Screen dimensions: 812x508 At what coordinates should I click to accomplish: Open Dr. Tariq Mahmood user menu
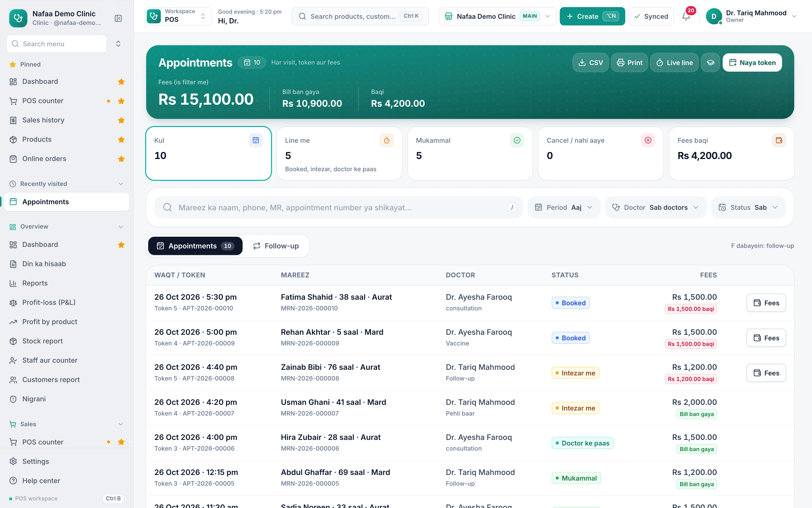[x=751, y=16]
